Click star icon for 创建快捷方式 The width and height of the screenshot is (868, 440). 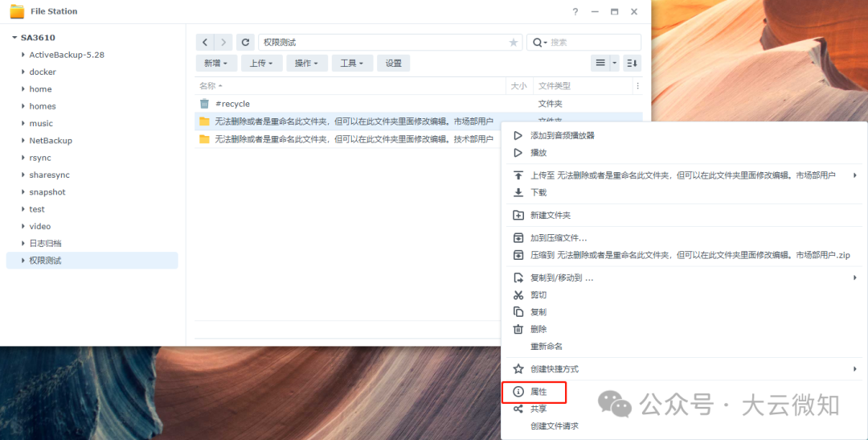click(x=518, y=368)
